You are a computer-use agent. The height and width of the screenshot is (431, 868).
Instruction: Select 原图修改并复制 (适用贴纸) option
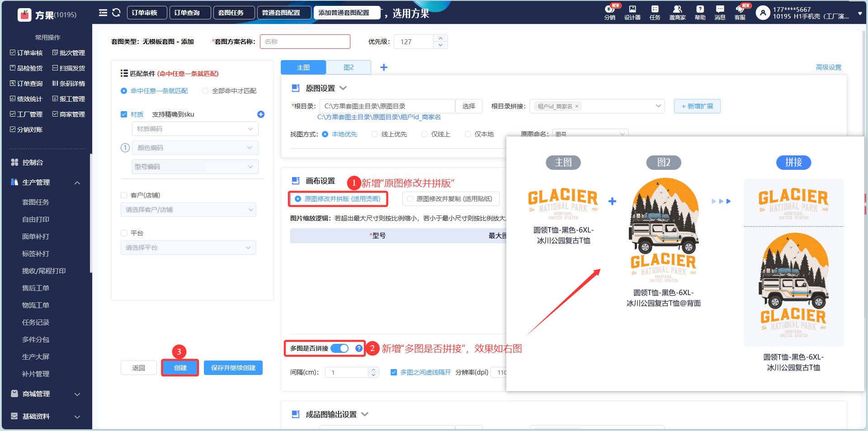[x=450, y=199]
